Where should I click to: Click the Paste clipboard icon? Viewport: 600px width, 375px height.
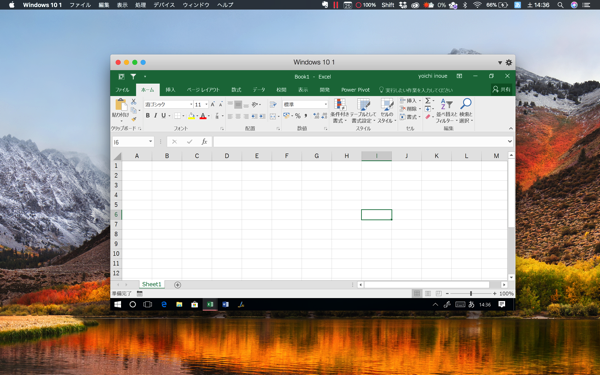[x=121, y=104]
